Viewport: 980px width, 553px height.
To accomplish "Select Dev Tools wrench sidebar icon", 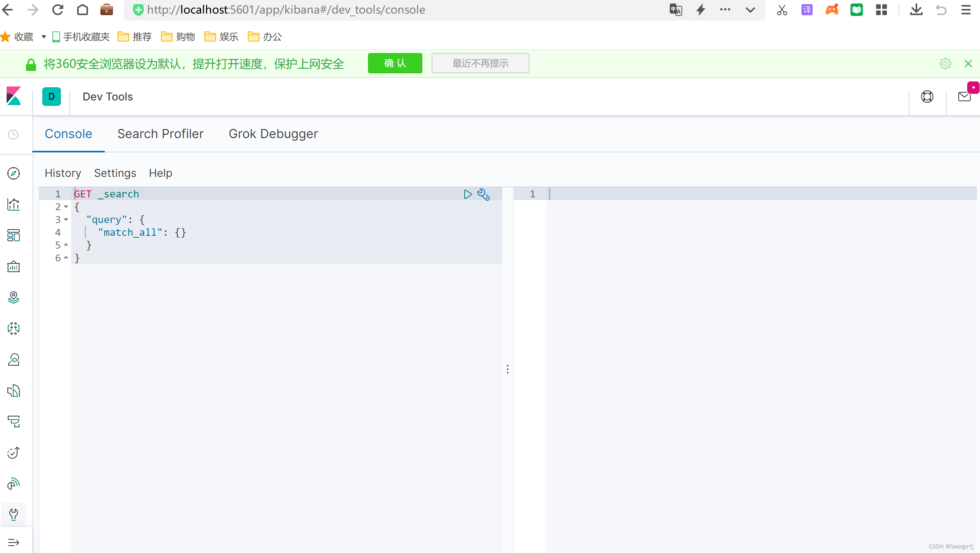I will [x=14, y=515].
